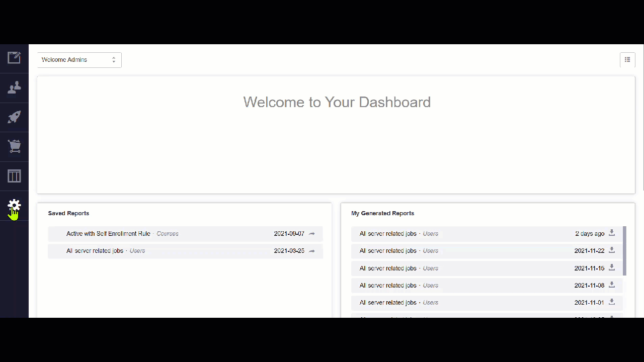The width and height of the screenshot is (644, 362).
Task: Click the Welcome to Your Dashboard title
Action: 337,102
